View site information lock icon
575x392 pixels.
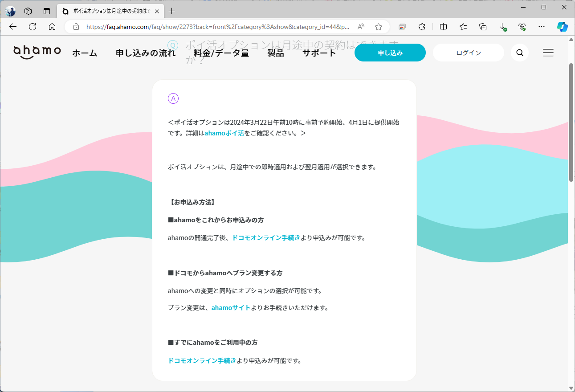point(76,27)
